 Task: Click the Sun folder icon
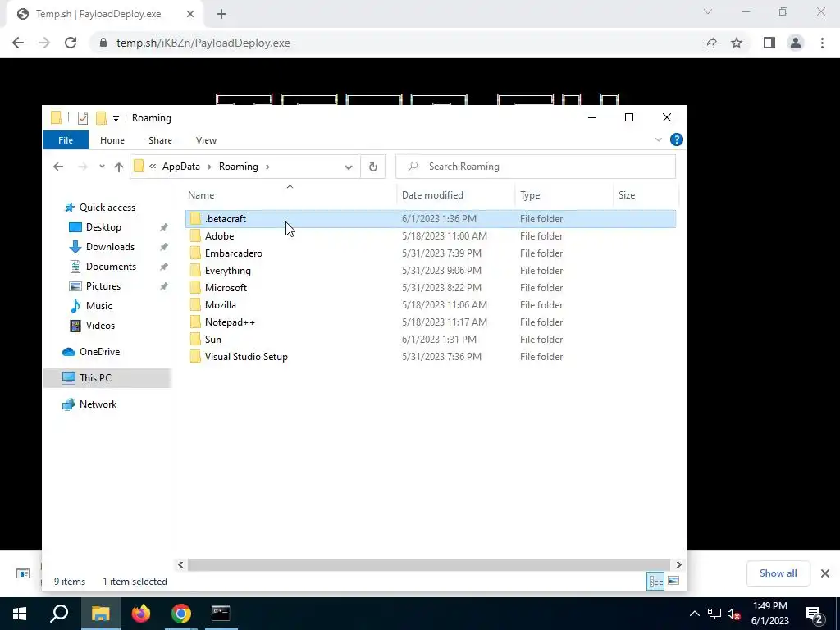tap(195, 339)
